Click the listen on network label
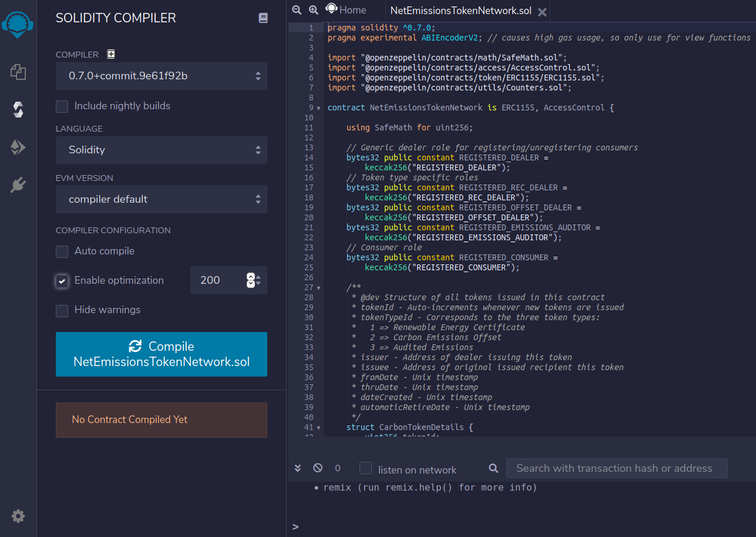The height and width of the screenshot is (537, 756). pyautogui.click(x=417, y=470)
